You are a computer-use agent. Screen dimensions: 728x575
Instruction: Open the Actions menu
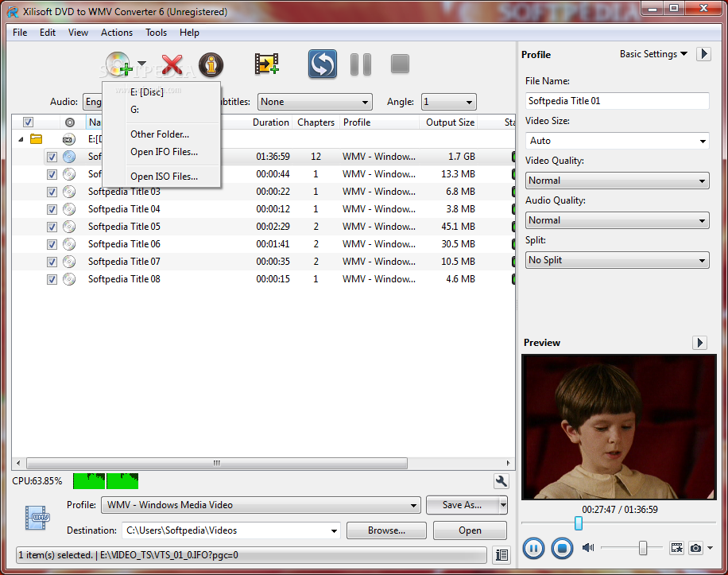coord(117,33)
